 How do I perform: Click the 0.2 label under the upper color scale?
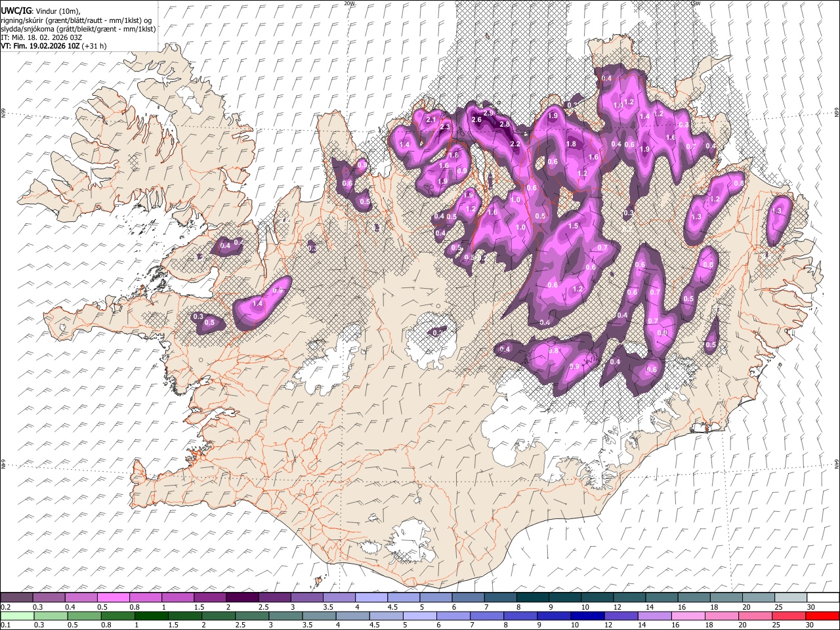pyautogui.click(x=6, y=607)
